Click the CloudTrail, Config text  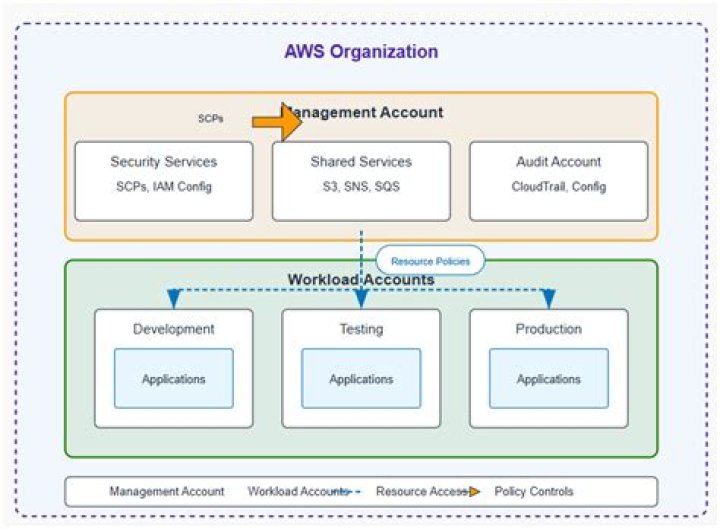pos(559,186)
